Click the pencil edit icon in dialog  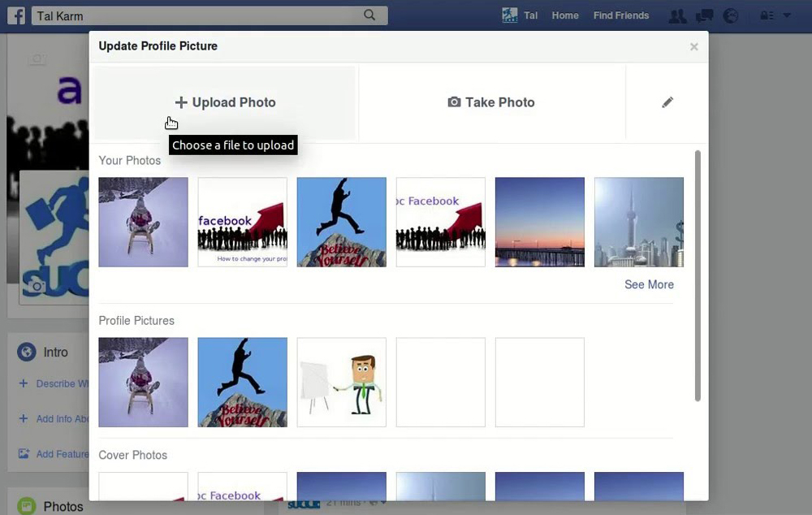pyautogui.click(x=667, y=102)
